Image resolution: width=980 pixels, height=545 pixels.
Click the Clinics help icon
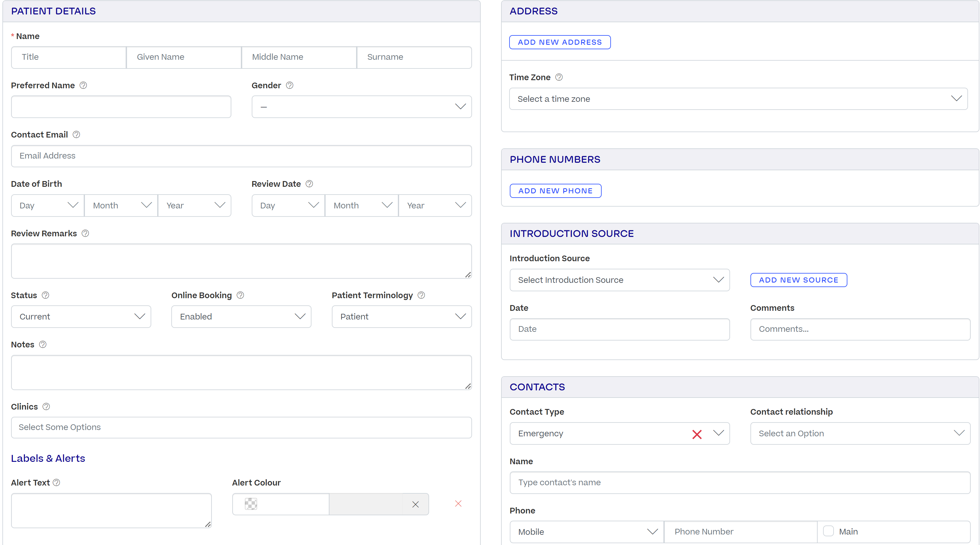46,407
